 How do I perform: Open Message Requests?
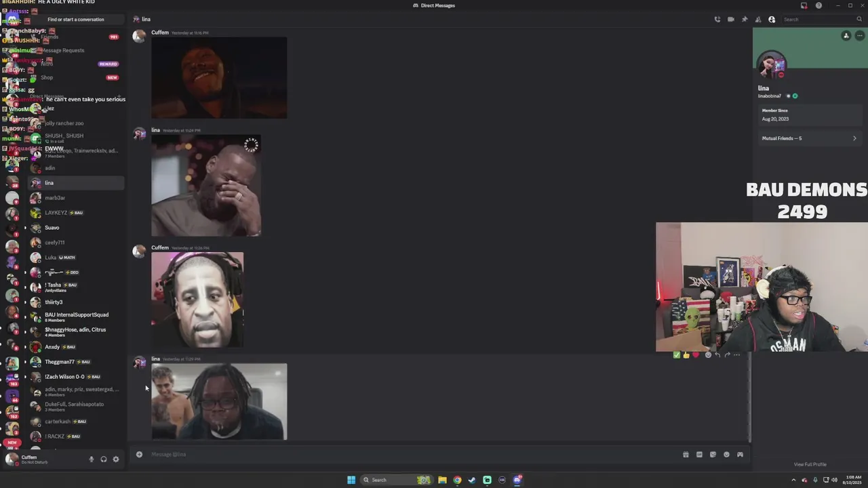coord(76,50)
